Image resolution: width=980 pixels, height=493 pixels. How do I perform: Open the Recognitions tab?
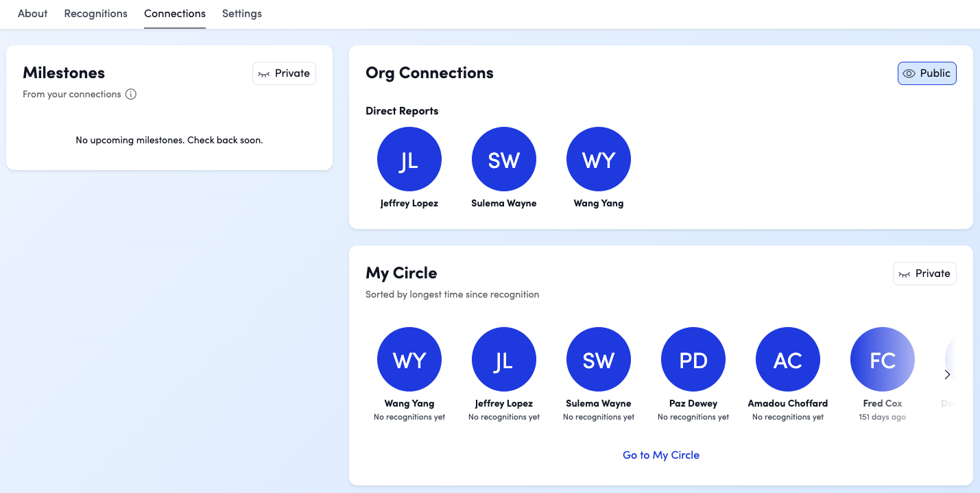(95, 14)
